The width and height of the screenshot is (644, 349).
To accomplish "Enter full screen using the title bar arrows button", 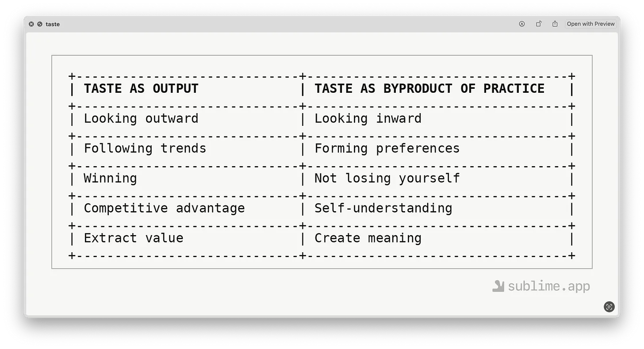I will pos(40,24).
